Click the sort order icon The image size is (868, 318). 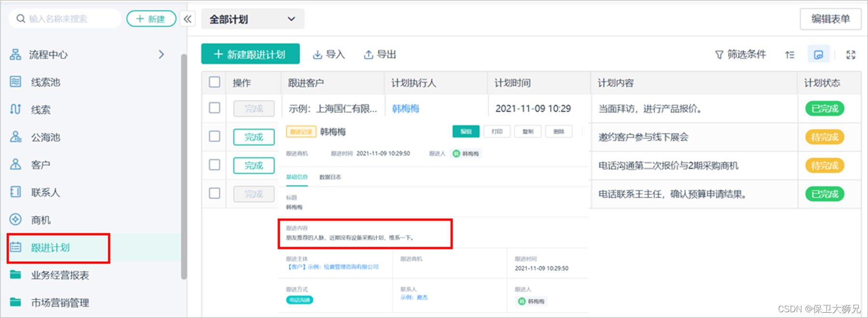click(790, 55)
